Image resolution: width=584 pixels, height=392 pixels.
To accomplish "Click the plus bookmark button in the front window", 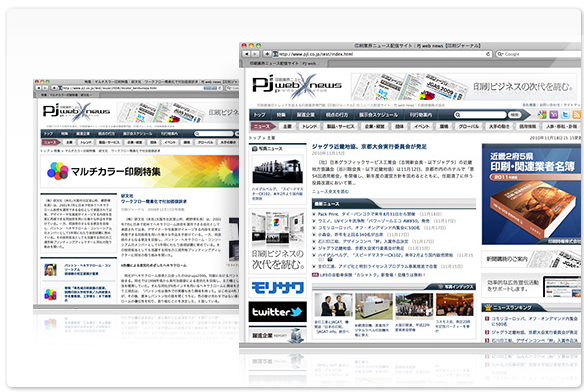I will [267, 54].
